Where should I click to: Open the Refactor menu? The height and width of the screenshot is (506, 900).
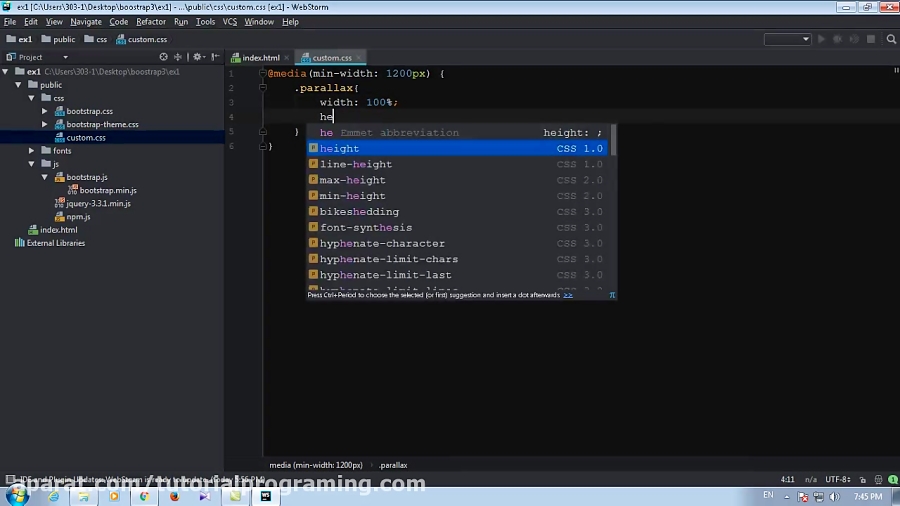pos(151,22)
